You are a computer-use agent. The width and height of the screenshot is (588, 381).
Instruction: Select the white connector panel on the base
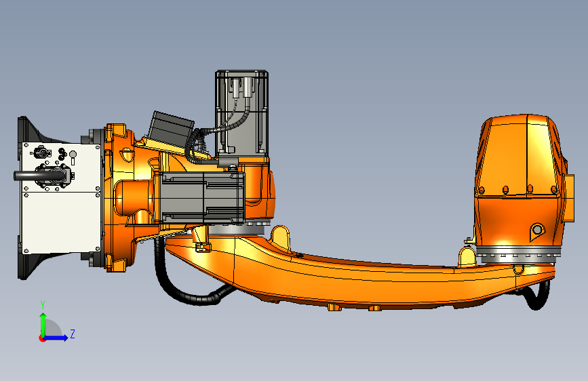(x=62, y=199)
